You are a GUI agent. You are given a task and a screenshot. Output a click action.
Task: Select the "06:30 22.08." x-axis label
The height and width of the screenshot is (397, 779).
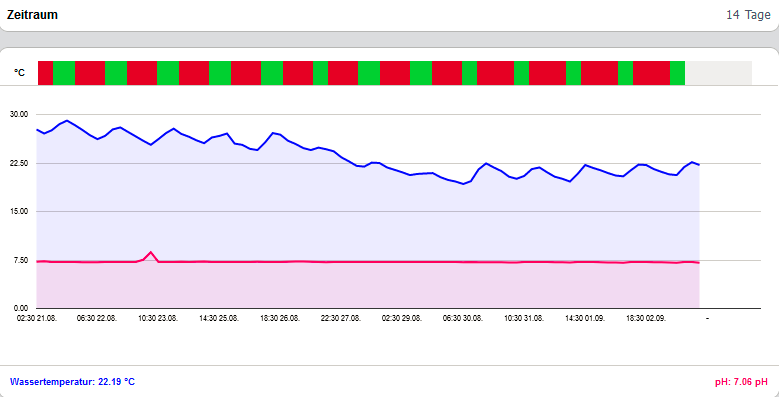pos(97,318)
